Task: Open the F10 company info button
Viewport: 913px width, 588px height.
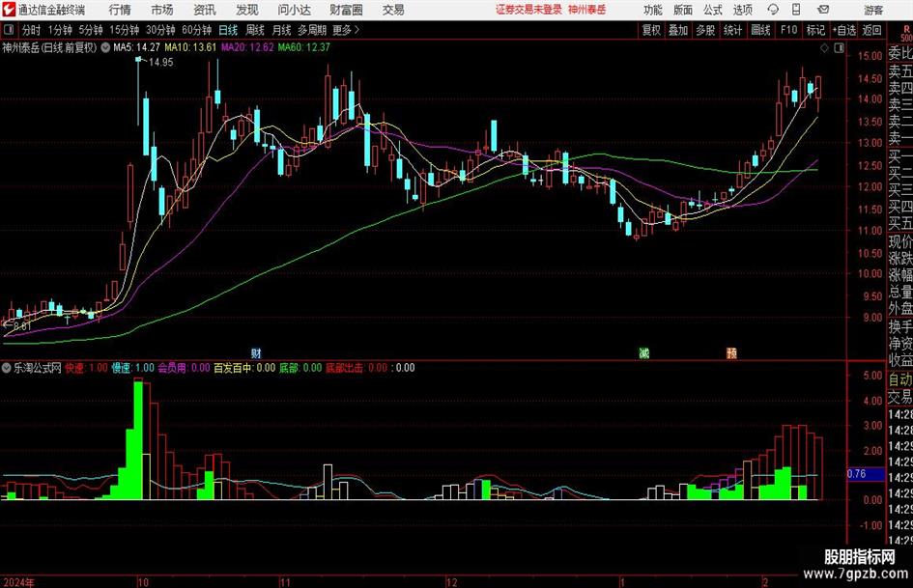Action: click(788, 30)
